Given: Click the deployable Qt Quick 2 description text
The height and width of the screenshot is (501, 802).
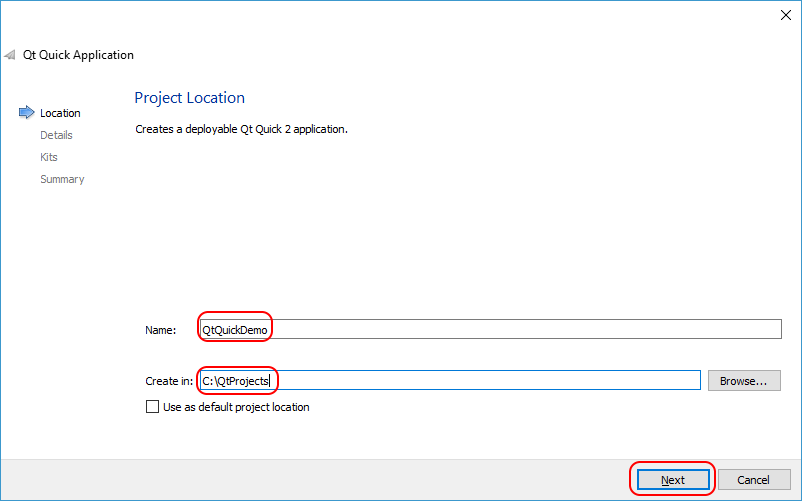Looking at the screenshot, I should coord(241,129).
